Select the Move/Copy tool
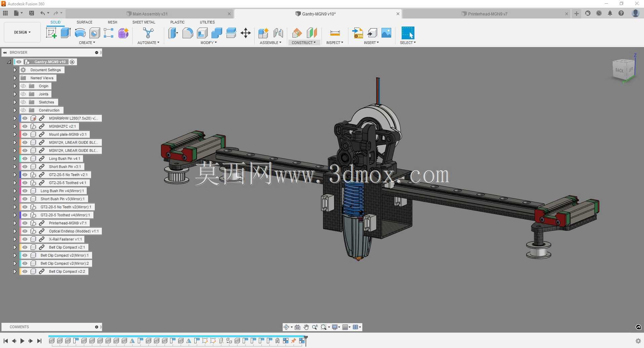Viewport: 644px width, 348px height. 246,33
